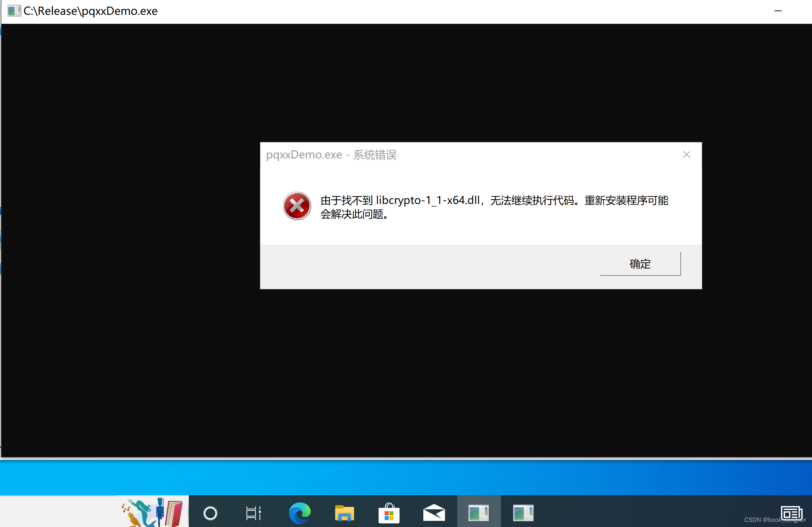Click the pqxxDemo.exe - 系统错误 dialog title
Viewport: 812px width, 527px height.
[x=331, y=155]
